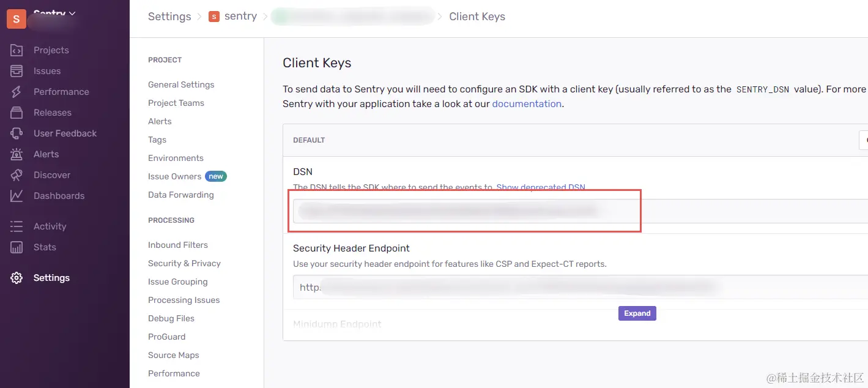This screenshot has height=388, width=868.
Task: Open Dashboards in the main sidebar
Action: [x=59, y=196]
